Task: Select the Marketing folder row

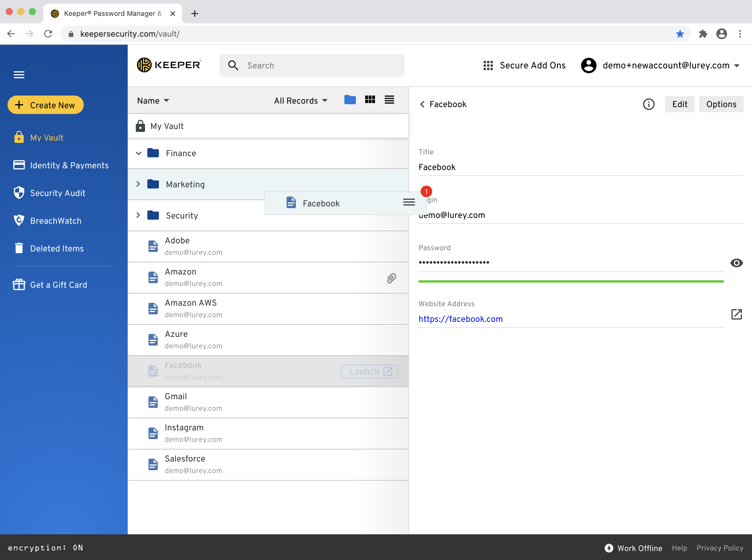Action: [x=268, y=184]
